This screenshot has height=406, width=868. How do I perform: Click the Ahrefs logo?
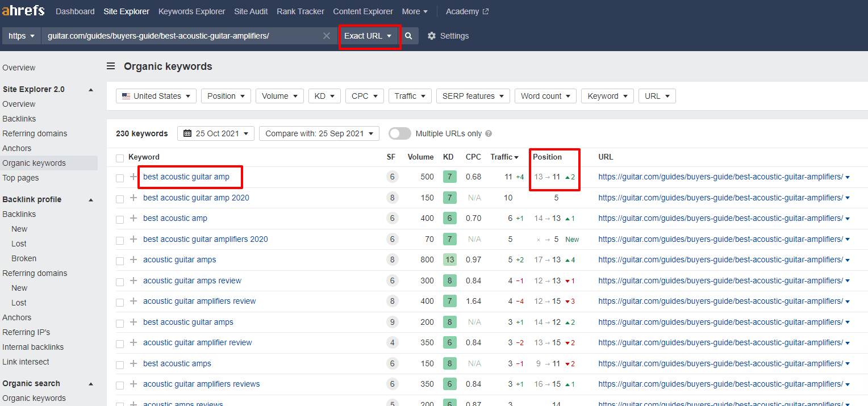tap(24, 11)
